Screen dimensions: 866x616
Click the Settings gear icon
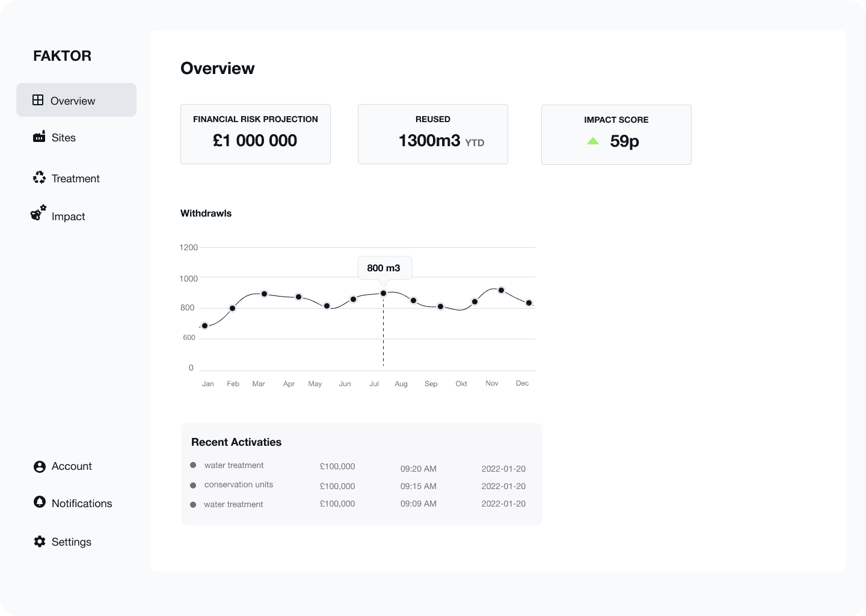40,541
